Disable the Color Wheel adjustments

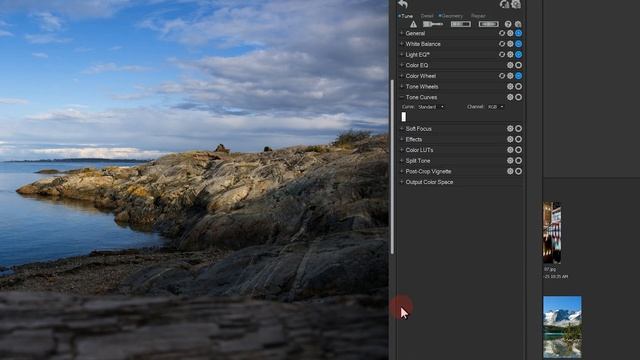coord(518,76)
